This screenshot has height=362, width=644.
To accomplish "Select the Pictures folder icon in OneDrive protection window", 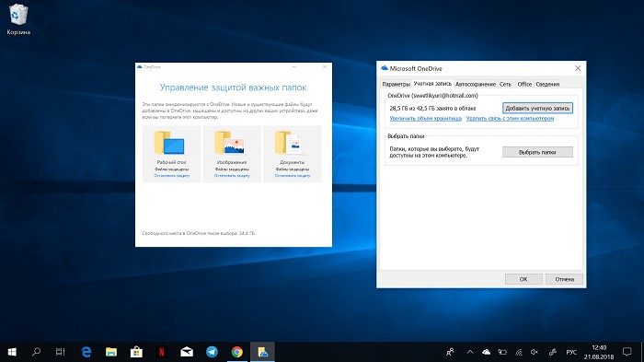I will [230, 143].
